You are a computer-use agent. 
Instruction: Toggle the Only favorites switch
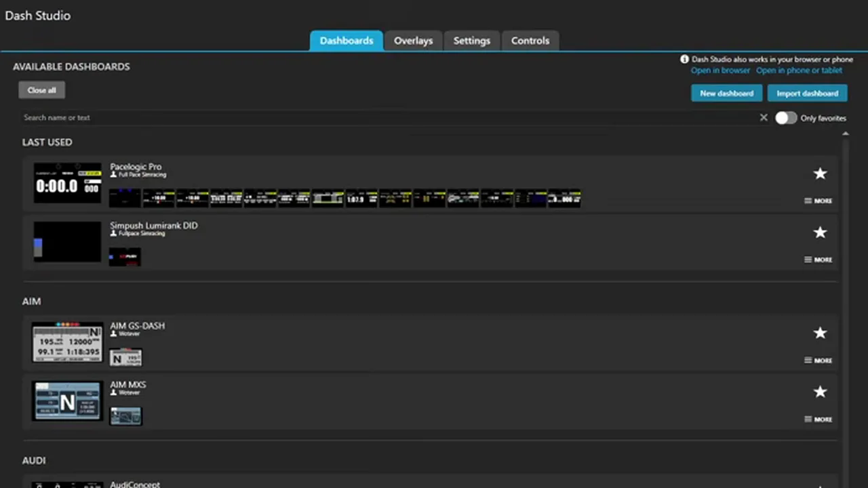[x=786, y=118]
